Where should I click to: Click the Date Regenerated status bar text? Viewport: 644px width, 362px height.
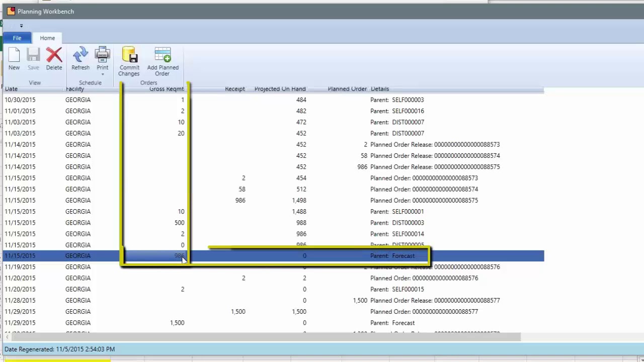(x=59, y=349)
